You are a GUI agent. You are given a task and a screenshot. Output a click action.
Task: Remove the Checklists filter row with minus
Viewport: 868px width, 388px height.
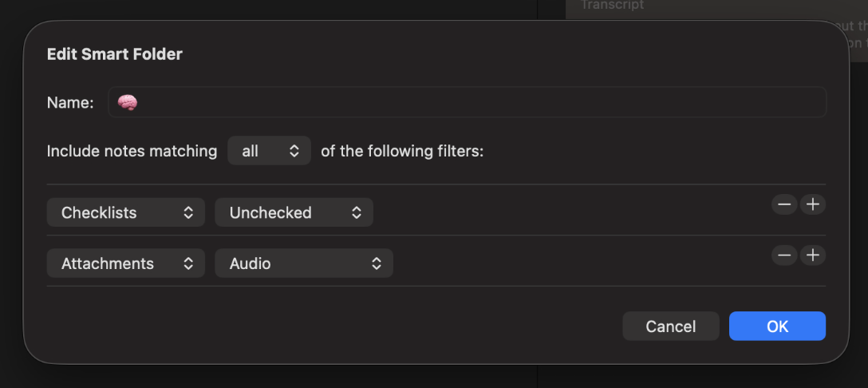coord(784,204)
